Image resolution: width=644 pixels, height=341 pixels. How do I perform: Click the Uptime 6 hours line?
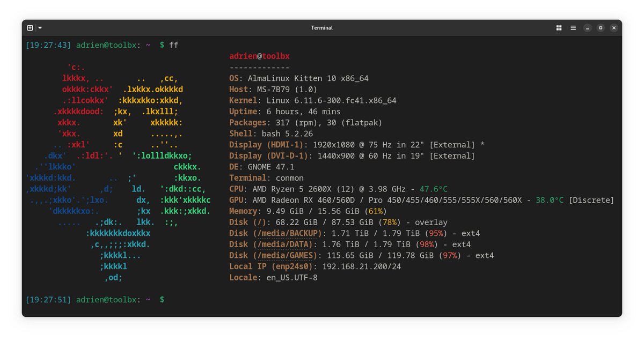pyautogui.click(x=285, y=112)
